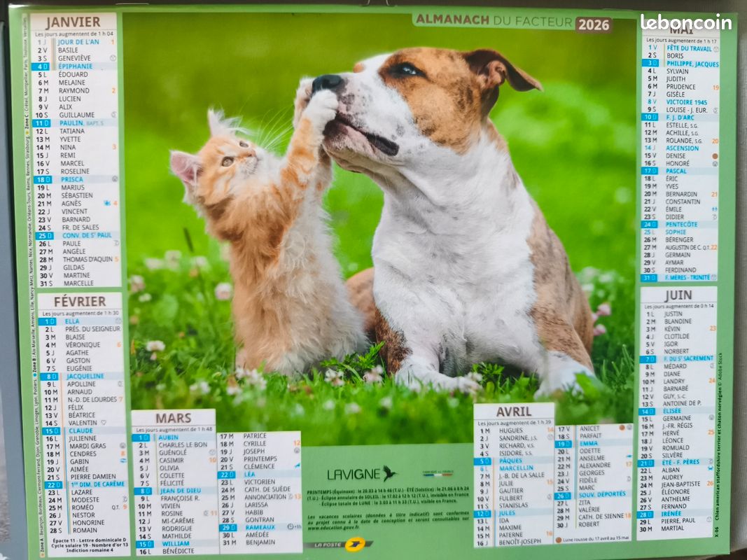This screenshot has width=747, height=560.
Task: Select the 2026 year badge
Action: tap(594, 24)
